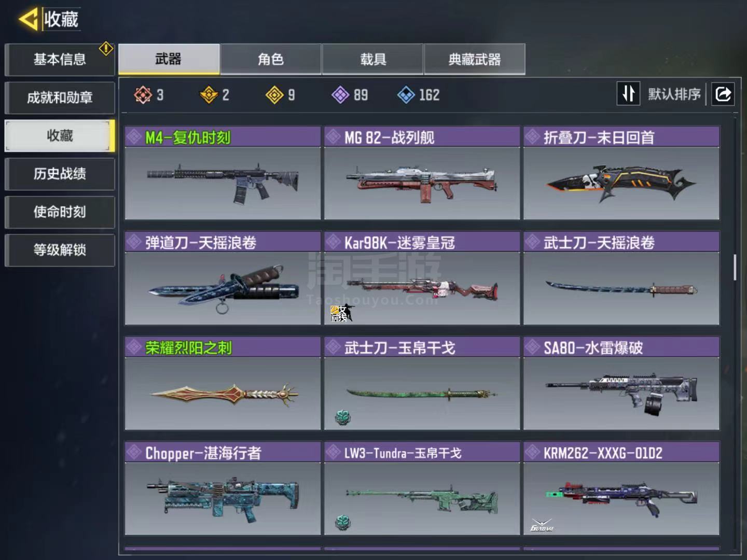Open the 典藏武器 tab
This screenshot has width=747, height=560.
click(475, 59)
